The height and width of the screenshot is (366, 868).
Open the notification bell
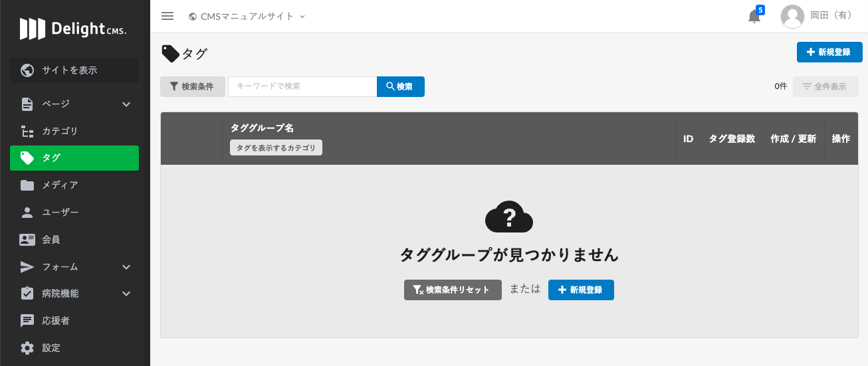pyautogui.click(x=754, y=17)
